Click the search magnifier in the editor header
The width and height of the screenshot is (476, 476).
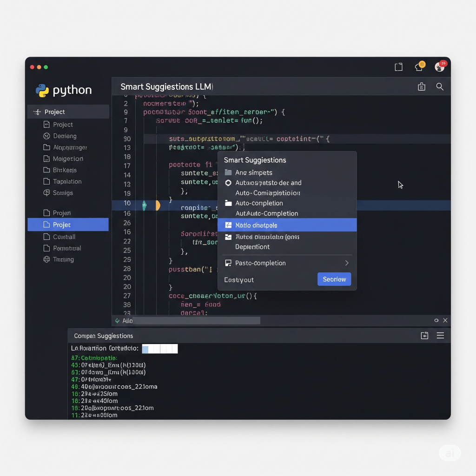[439, 87]
